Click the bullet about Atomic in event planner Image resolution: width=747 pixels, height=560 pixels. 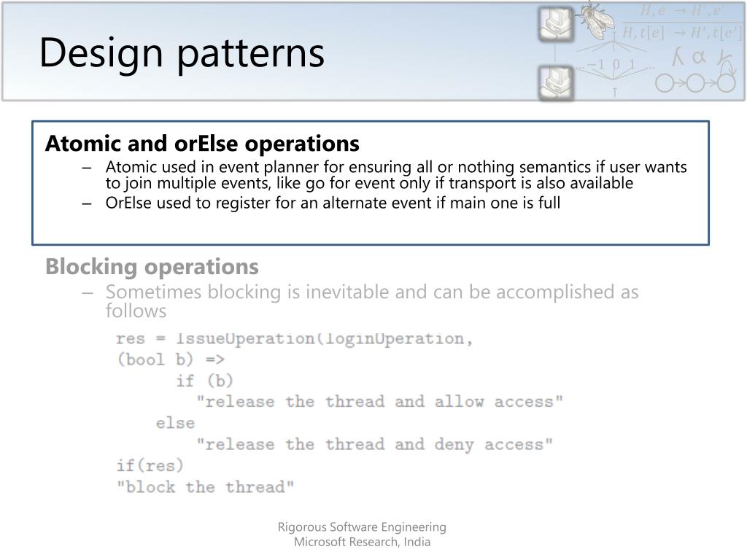point(395,175)
